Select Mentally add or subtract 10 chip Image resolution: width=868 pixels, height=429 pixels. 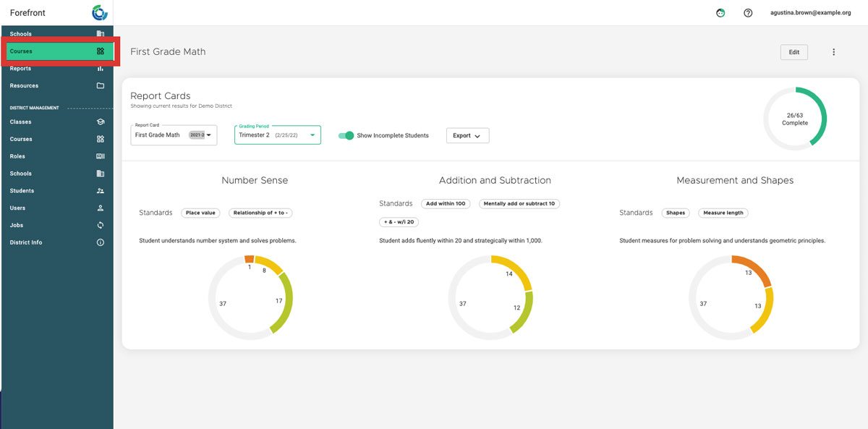(x=519, y=204)
